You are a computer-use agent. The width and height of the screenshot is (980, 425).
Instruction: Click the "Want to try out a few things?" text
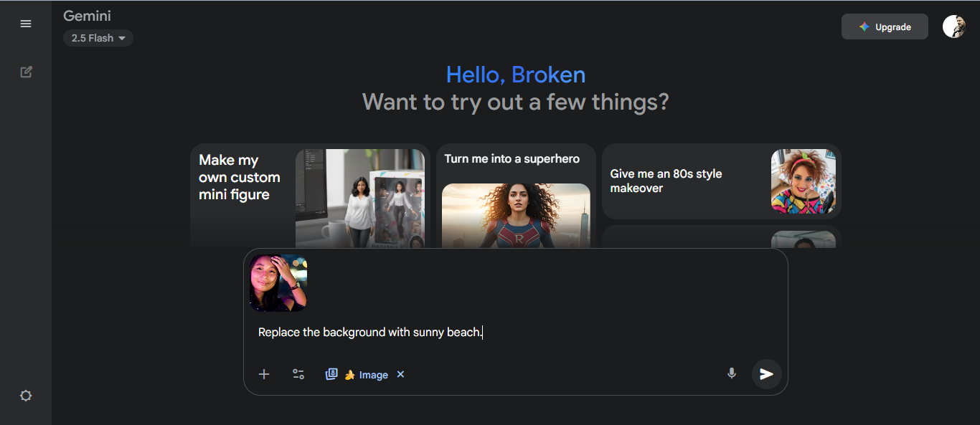[515, 102]
